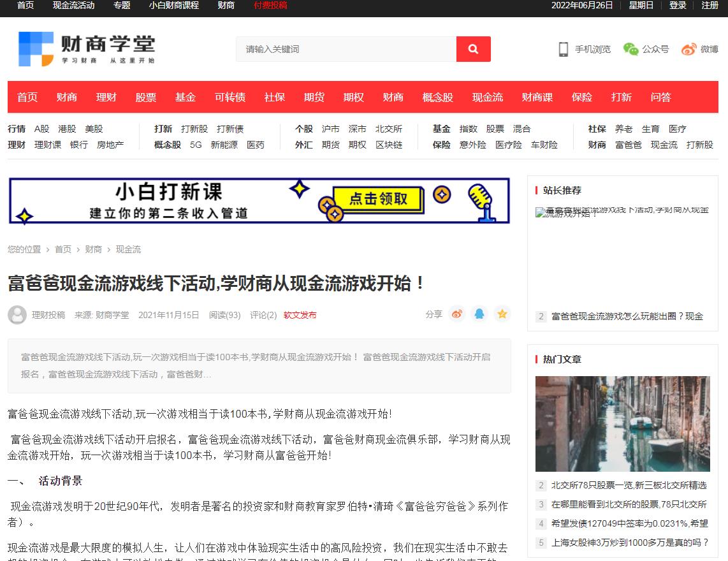This screenshot has height=561, width=728.
Task: Open 指数 sub-category link
Action: point(468,129)
